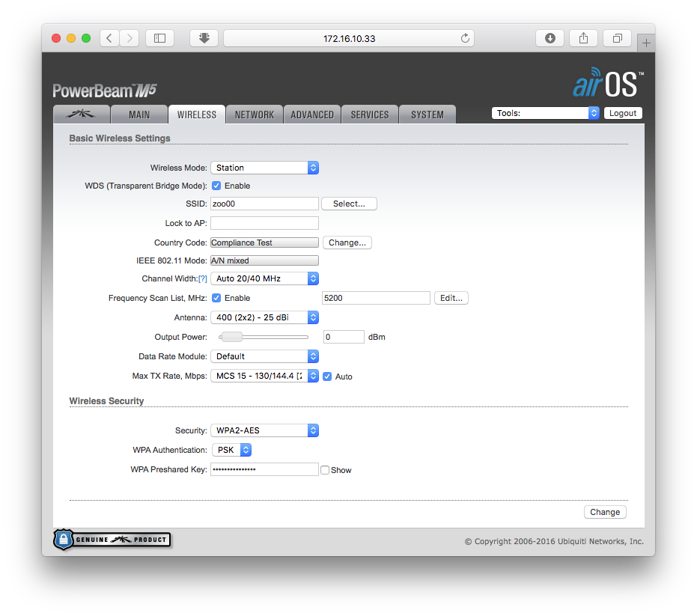
Task: Open the Security dropdown
Action: pos(264,430)
